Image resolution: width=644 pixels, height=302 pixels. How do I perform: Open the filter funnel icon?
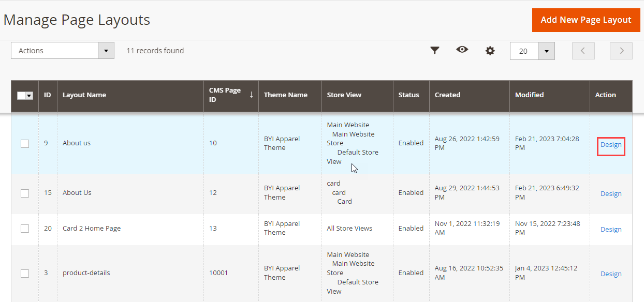pos(435,50)
